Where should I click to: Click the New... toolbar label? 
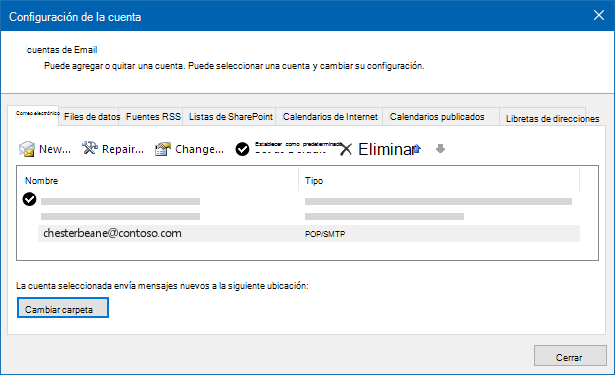(55, 149)
